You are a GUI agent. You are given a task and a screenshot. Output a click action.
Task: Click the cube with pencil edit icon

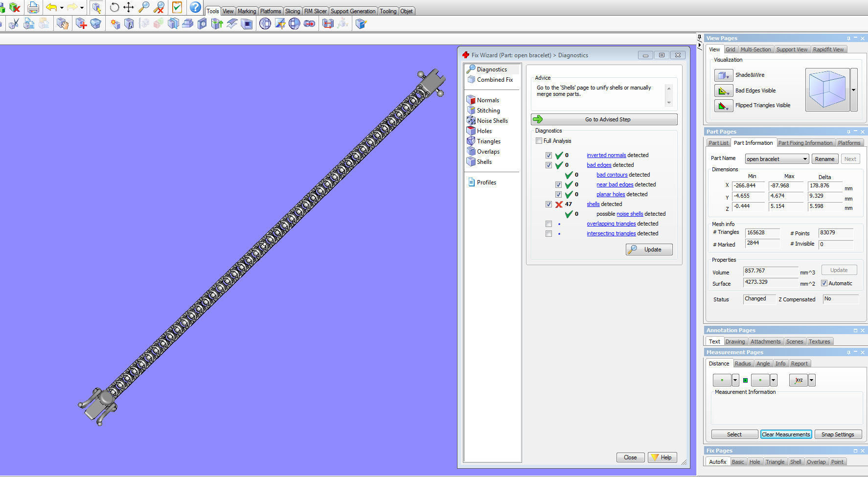[x=361, y=23]
